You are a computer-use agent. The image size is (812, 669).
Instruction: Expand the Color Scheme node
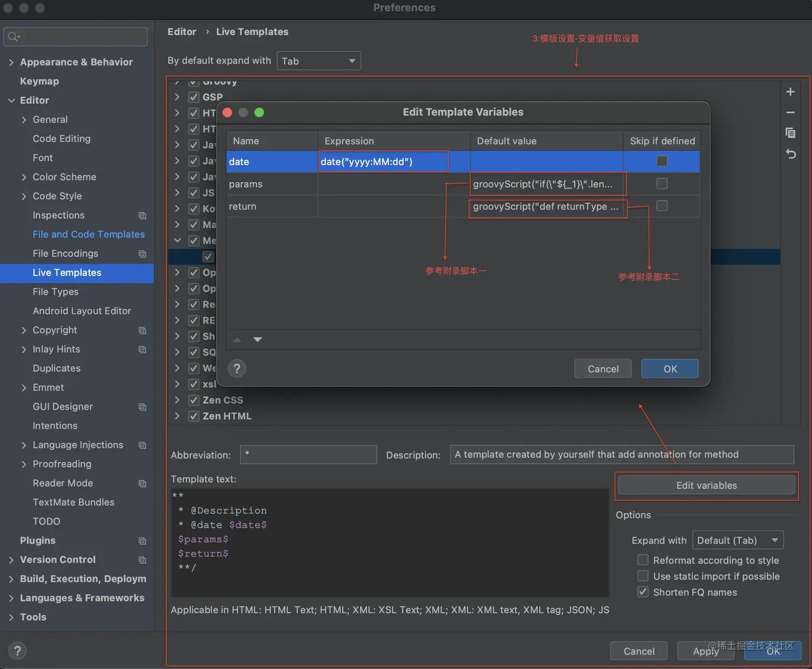click(24, 177)
